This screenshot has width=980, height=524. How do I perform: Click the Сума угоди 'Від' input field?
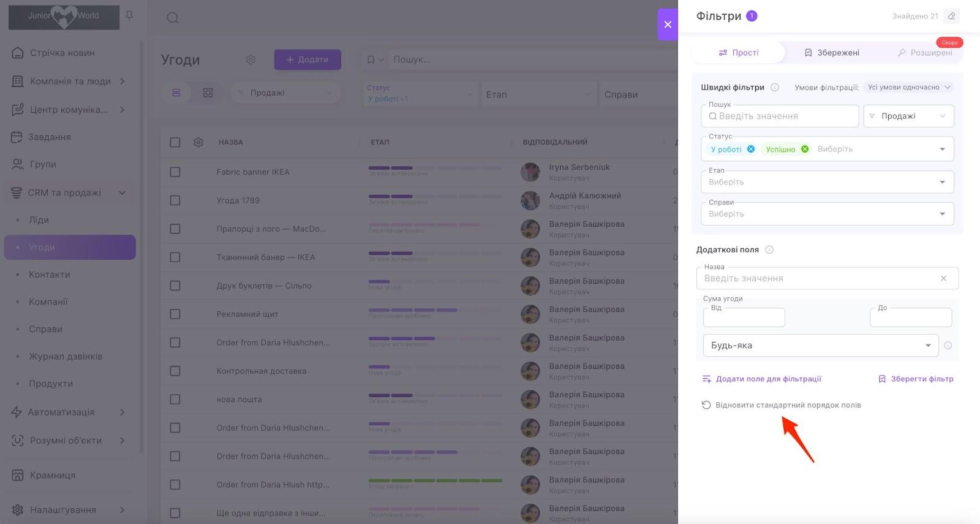click(x=744, y=317)
